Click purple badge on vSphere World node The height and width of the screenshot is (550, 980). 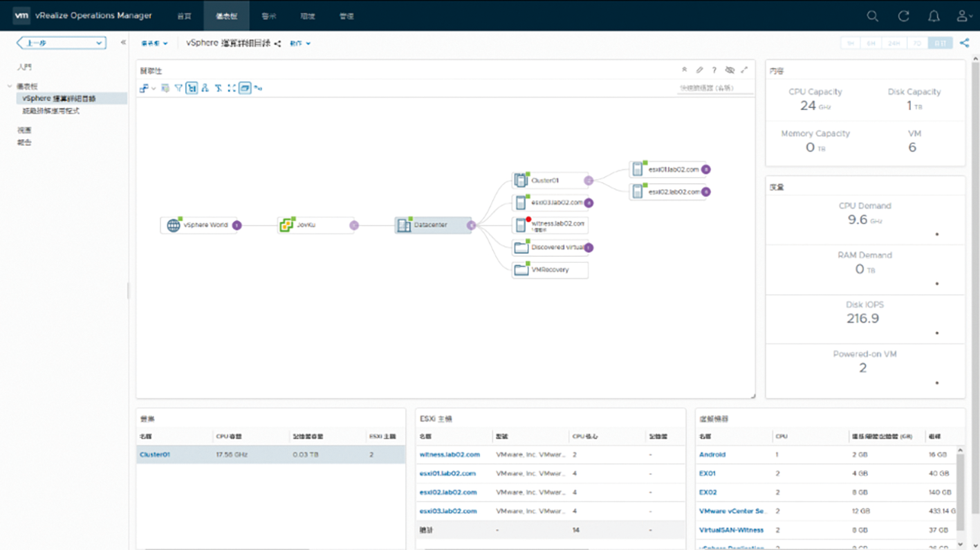coord(237,225)
